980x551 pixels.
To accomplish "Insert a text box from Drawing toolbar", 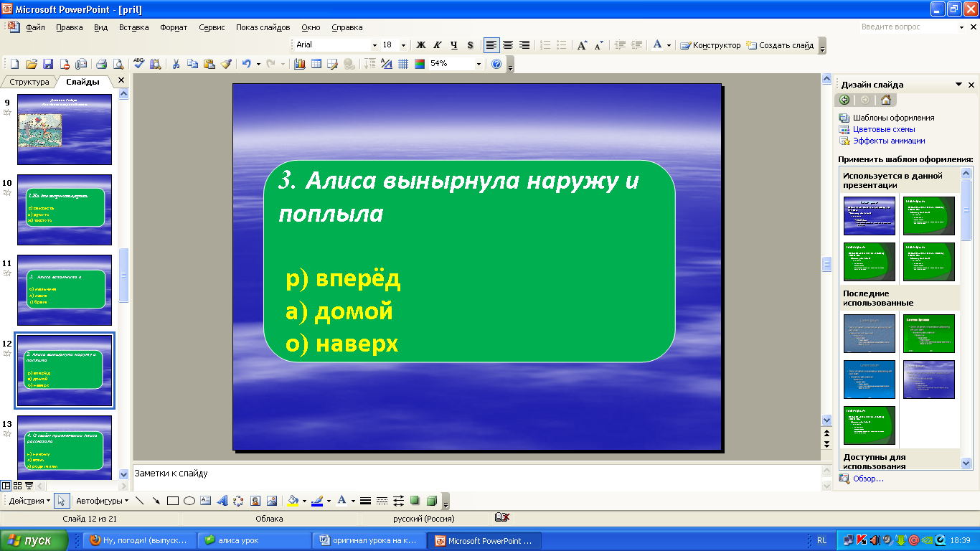I will pos(206,501).
